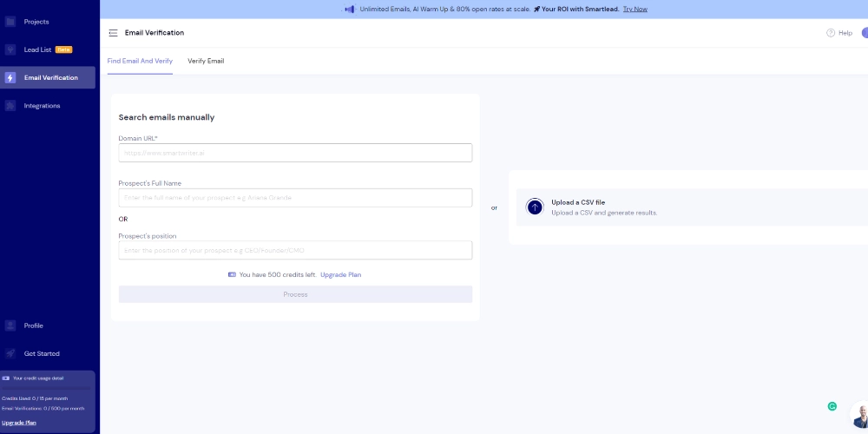The height and width of the screenshot is (434, 868).
Task: Click the Help question mark icon
Action: point(831,33)
